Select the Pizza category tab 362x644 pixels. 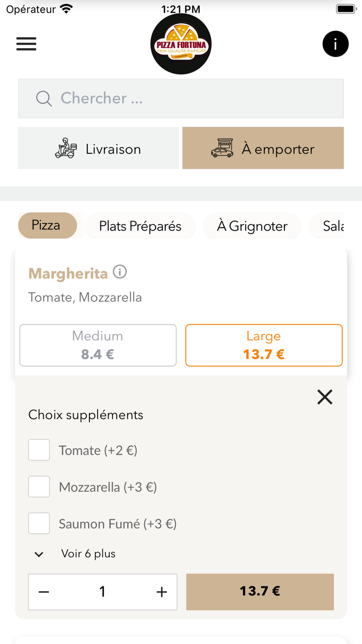coord(47,226)
